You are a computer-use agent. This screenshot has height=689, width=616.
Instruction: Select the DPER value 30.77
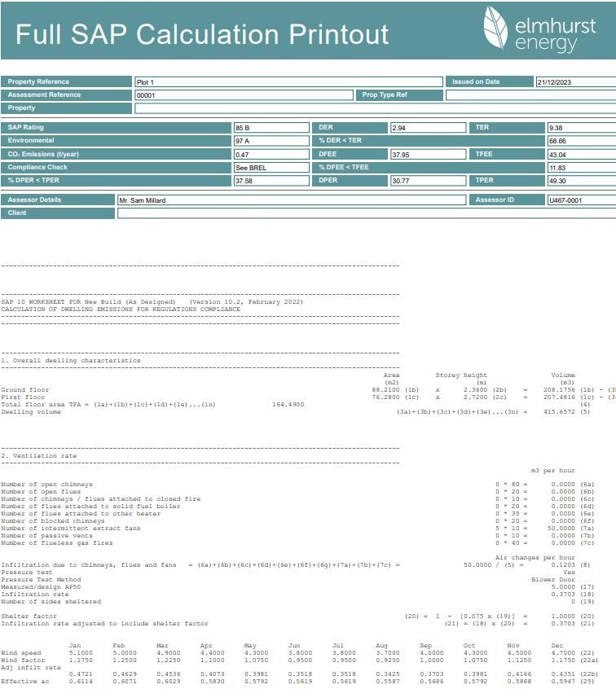(x=428, y=181)
